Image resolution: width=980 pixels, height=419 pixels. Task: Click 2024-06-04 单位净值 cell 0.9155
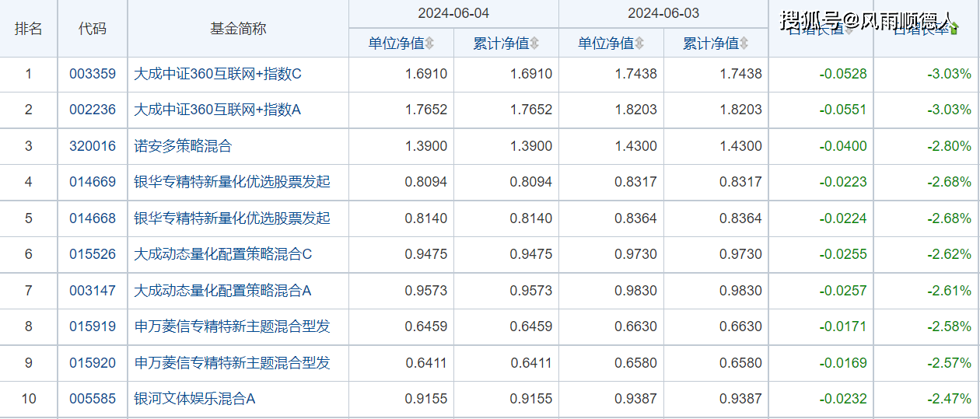pos(426,399)
